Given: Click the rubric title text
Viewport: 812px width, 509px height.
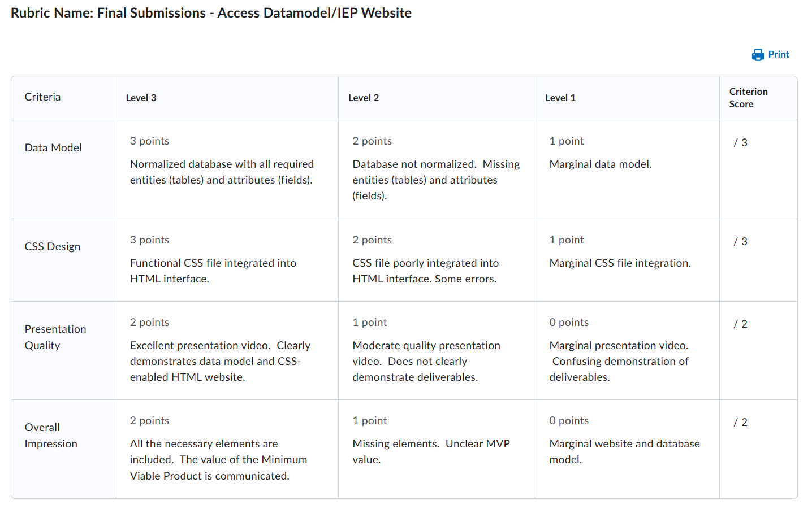Looking at the screenshot, I should [209, 12].
